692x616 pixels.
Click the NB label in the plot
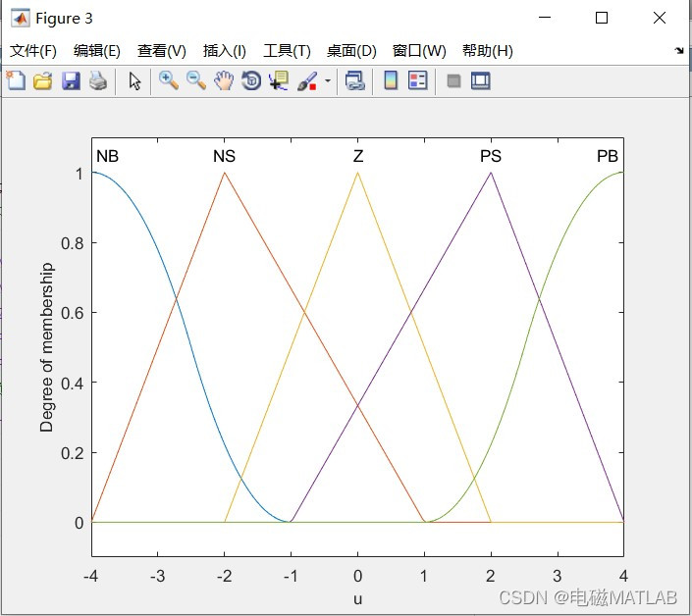(107, 156)
